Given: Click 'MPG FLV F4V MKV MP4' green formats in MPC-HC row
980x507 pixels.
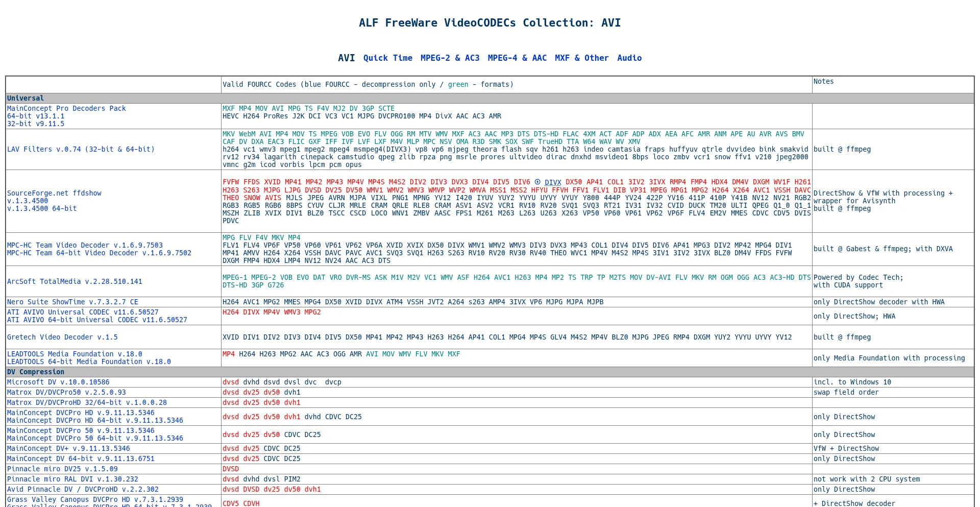Looking at the screenshot, I should point(261,237).
